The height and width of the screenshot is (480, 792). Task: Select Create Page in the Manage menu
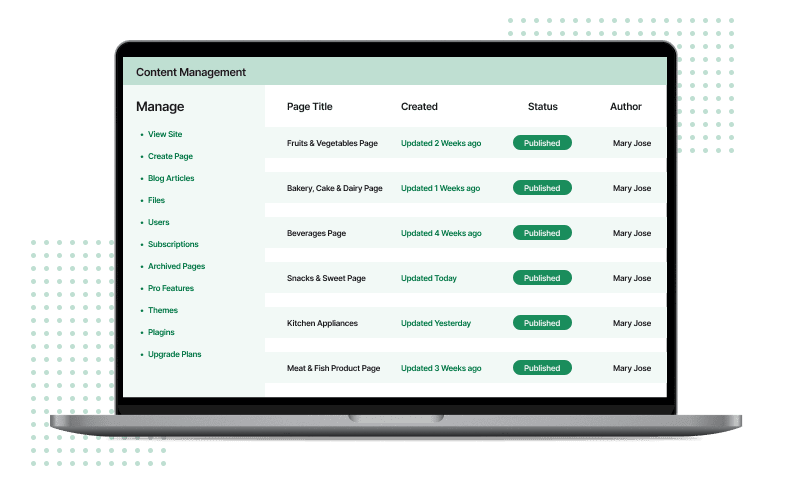tap(170, 156)
